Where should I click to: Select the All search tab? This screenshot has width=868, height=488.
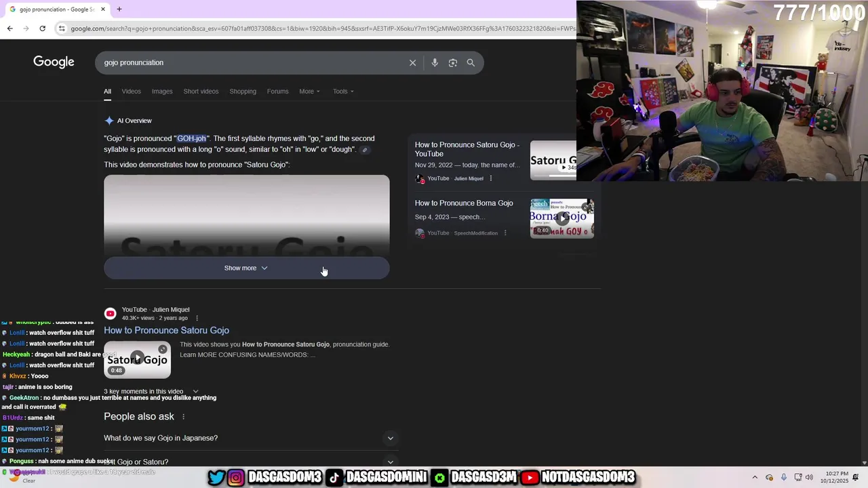107,91
